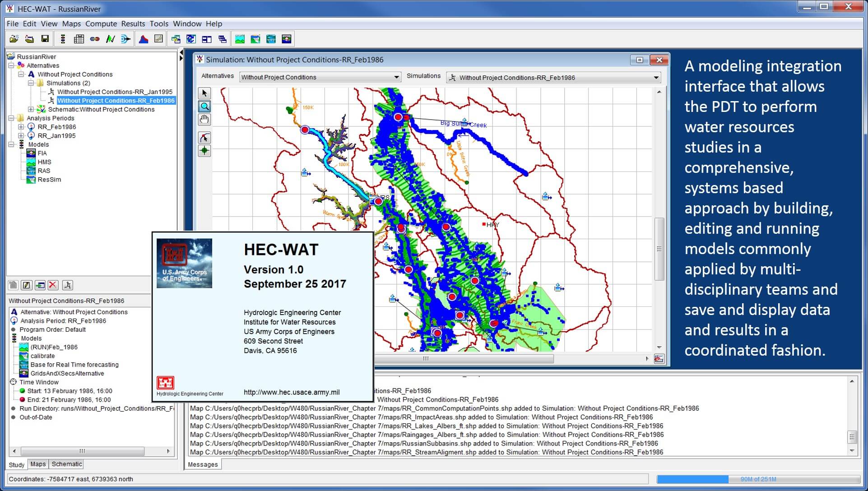Click the map icon at the map's bottom-right corner
This screenshot has height=491, width=868.
(x=659, y=359)
